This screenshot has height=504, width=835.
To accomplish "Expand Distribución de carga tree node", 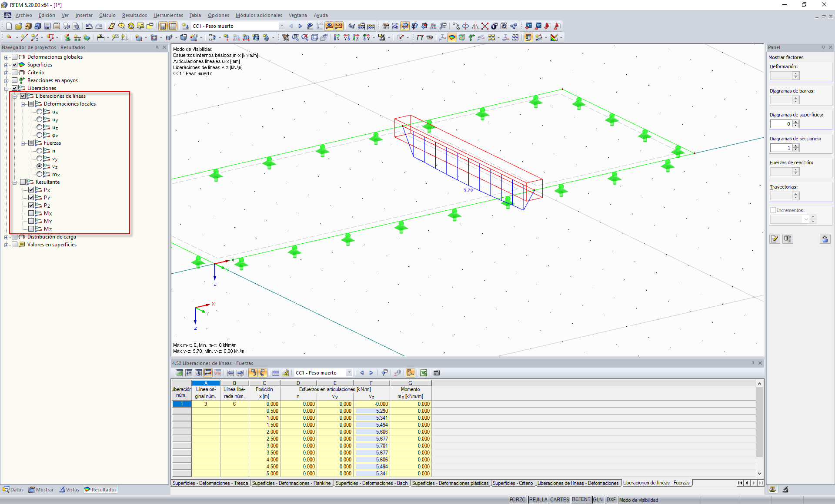I will tap(6, 237).
